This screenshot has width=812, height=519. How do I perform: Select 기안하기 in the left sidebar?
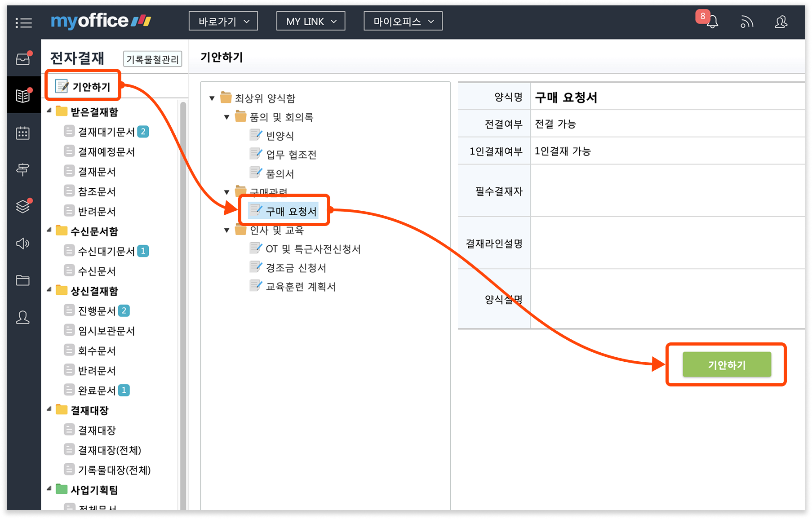point(83,86)
